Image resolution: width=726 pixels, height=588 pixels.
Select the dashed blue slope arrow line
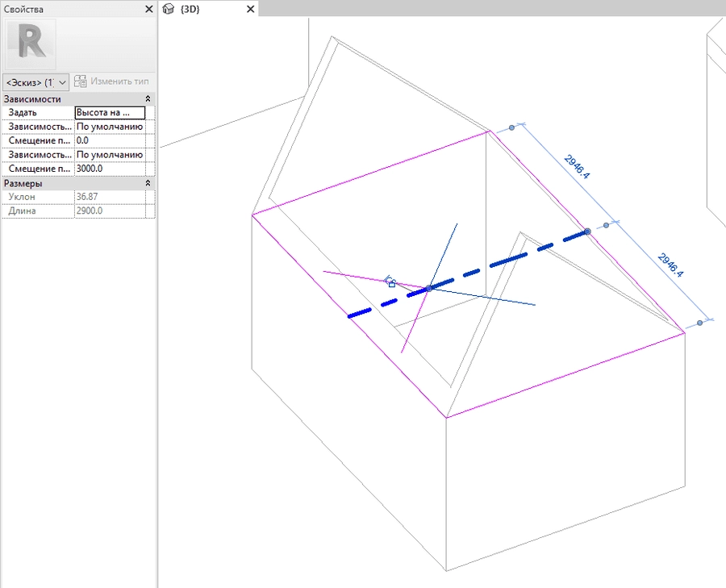coord(509,260)
